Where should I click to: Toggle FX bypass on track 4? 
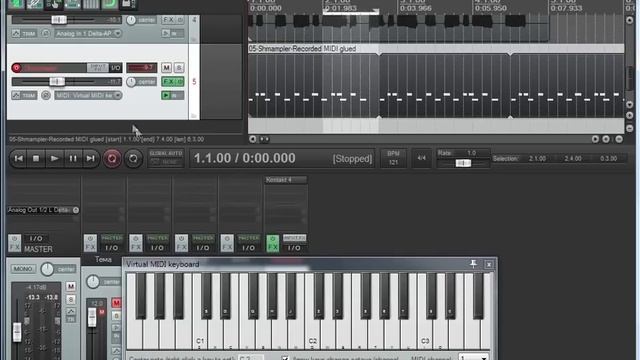click(x=180, y=20)
